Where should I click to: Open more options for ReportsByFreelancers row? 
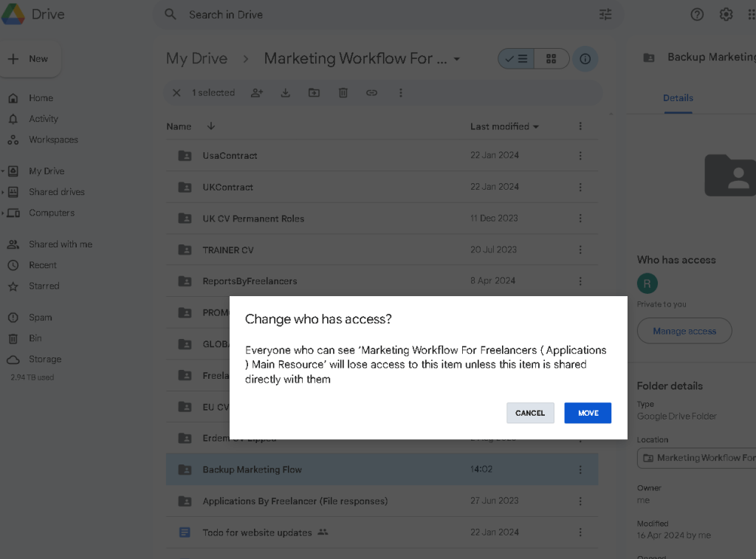(580, 281)
